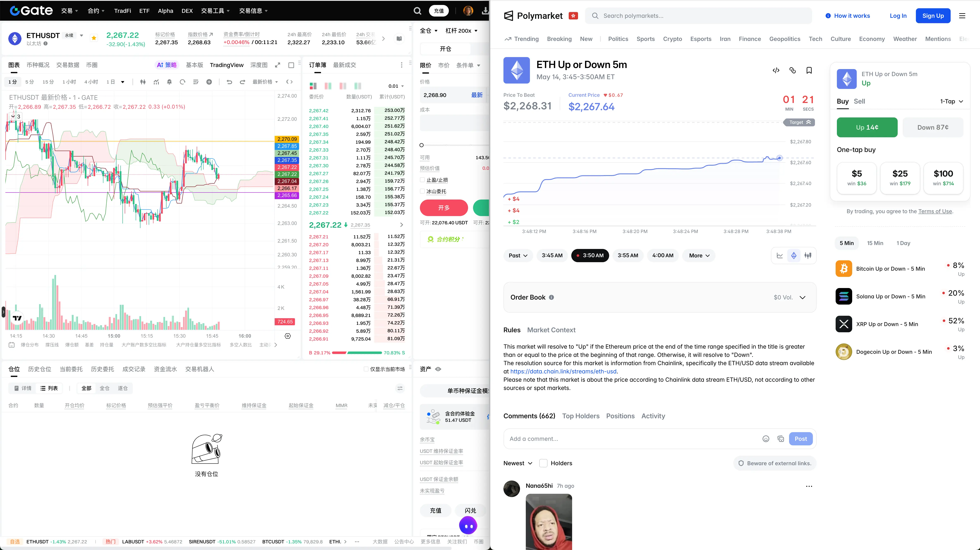The image size is (980, 550).
Task: Open order book three-dot options menu
Action: coord(401,65)
